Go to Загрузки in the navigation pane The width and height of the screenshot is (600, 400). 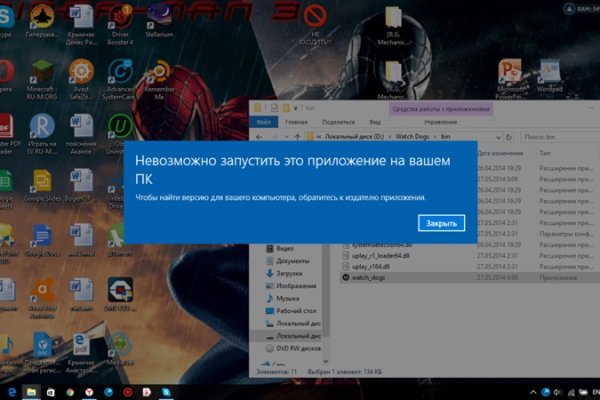[291, 272]
